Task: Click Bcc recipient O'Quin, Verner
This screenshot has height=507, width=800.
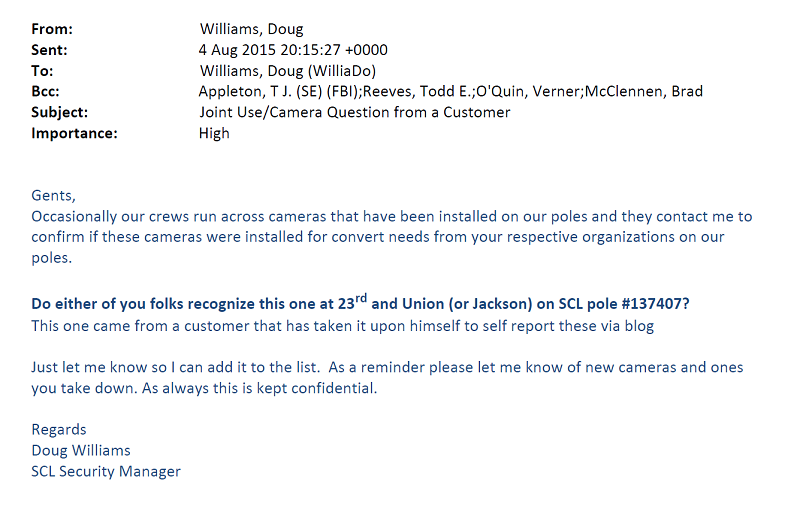Action: click(x=528, y=92)
